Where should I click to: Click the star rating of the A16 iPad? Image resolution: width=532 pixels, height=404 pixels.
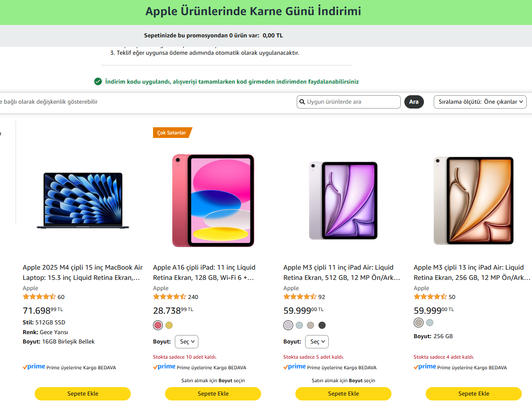[169, 297]
